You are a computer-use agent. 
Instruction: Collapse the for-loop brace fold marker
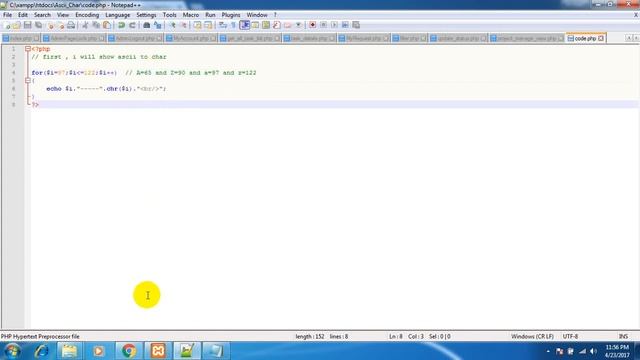click(28, 81)
